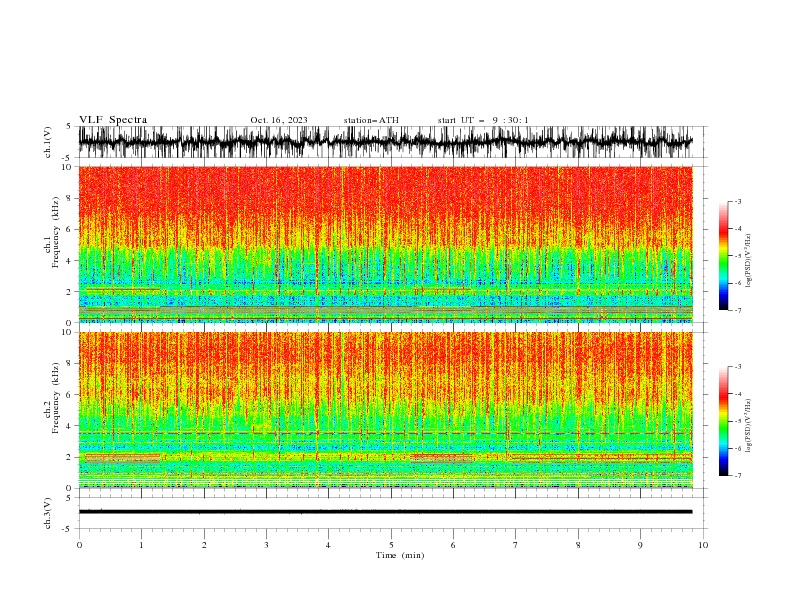This screenshot has height=612, width=792.
Task: Click the time axis tick label 7
Action: [516, 545]
